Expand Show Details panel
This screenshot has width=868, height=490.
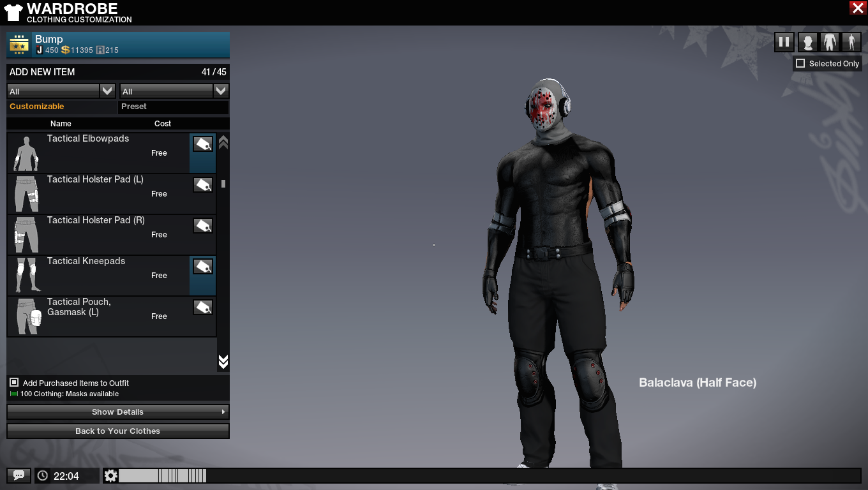[118, 412]
